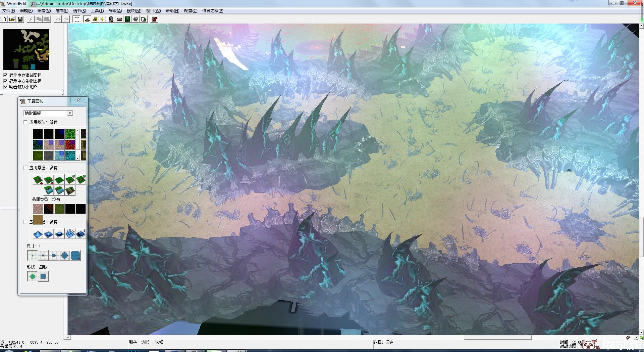Pick the circle brush shape icon
The height and width of the screenshot is (352, 644).
coord(33,276)
